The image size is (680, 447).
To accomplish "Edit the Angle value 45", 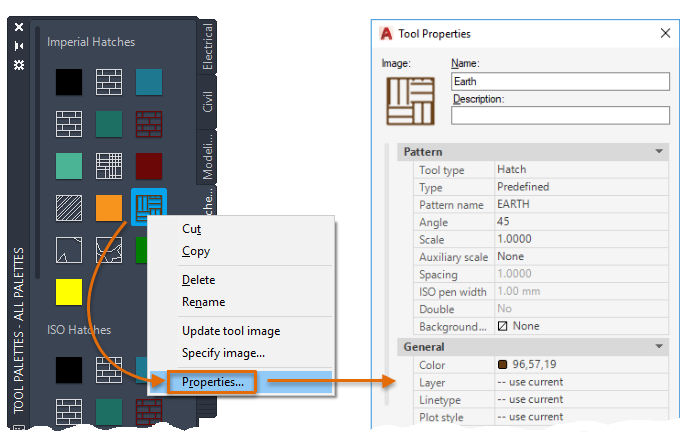I will [x=581, y=222].
